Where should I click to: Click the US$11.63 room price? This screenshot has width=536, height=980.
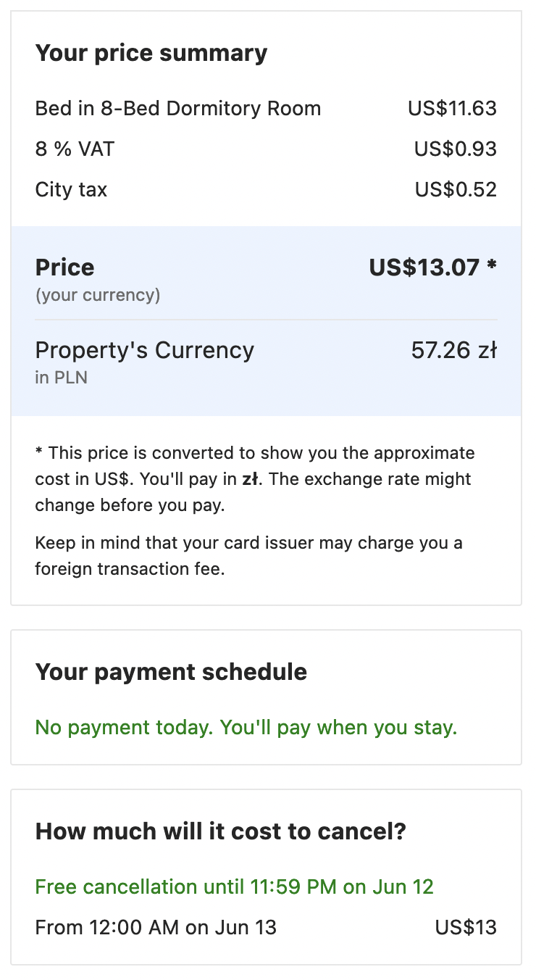[452, 109]
